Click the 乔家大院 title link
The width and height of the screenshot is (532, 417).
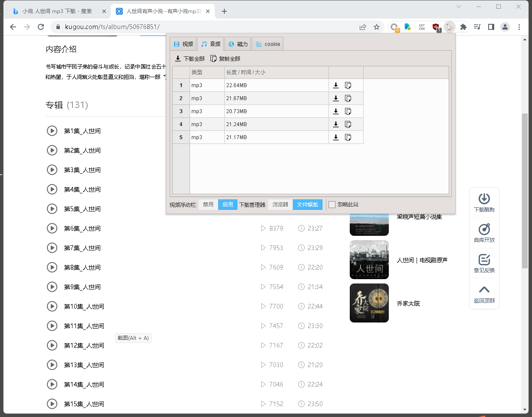click(408, 303)
